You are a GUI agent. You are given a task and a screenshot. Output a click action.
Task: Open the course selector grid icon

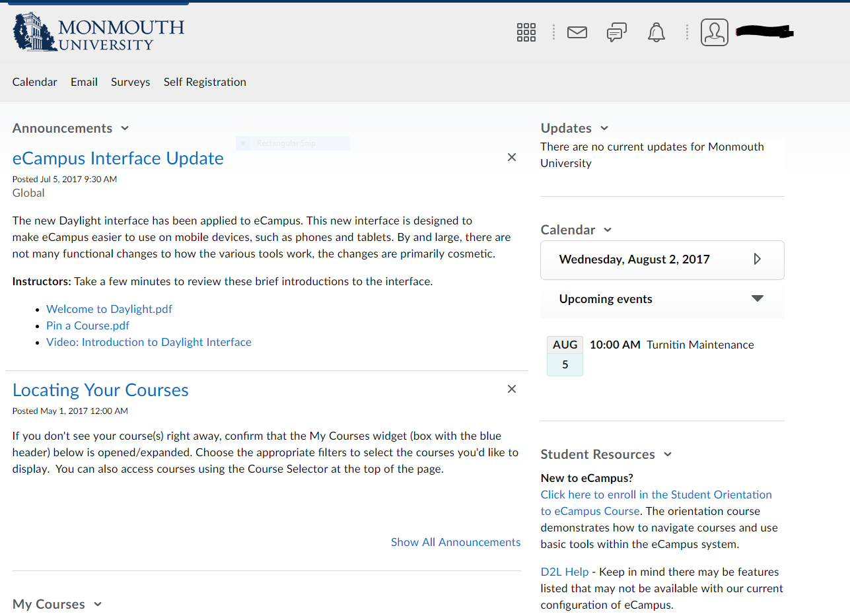(x=526, y=32)
